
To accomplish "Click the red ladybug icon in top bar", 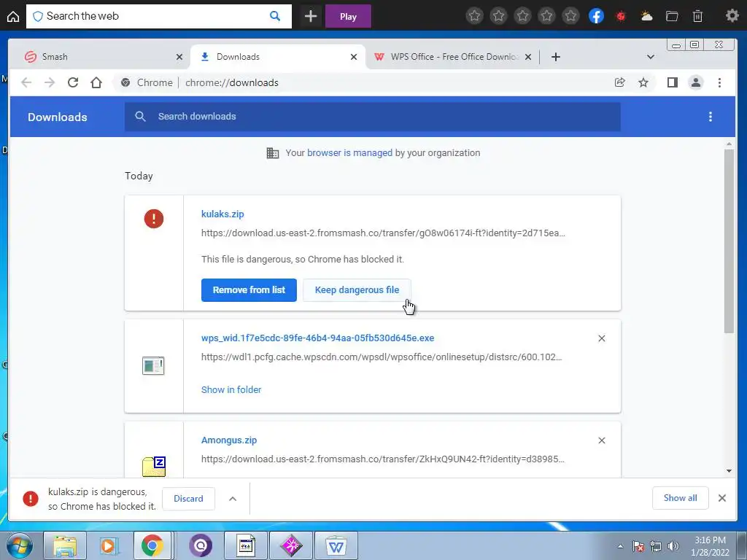I will coord(621,16).
